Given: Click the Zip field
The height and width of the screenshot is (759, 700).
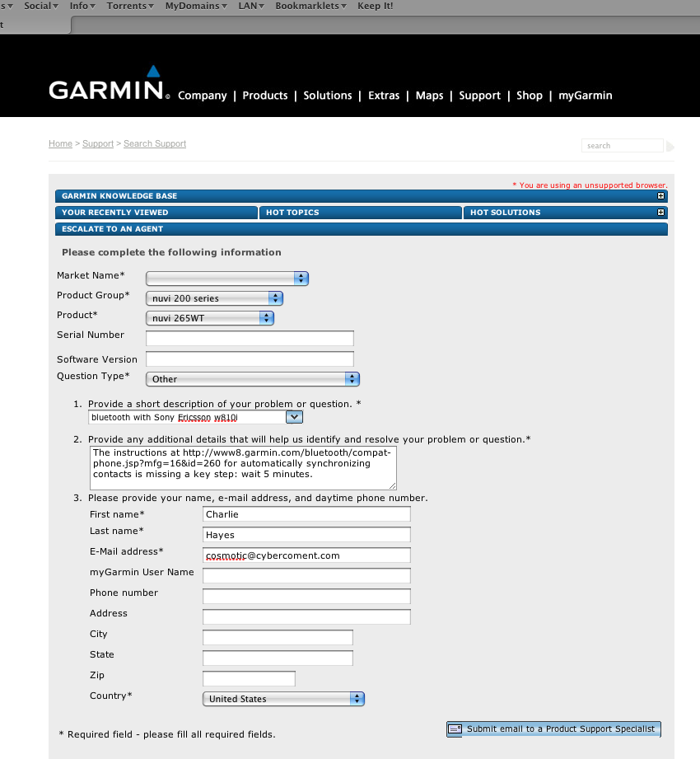Looking at the screenshot, I should (249, 678).
